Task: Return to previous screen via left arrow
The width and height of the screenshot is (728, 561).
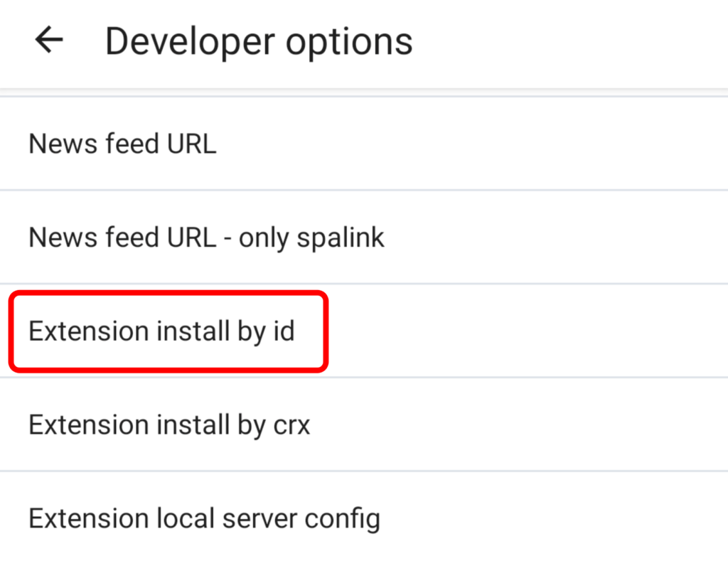Action: (x=49, y=40)
